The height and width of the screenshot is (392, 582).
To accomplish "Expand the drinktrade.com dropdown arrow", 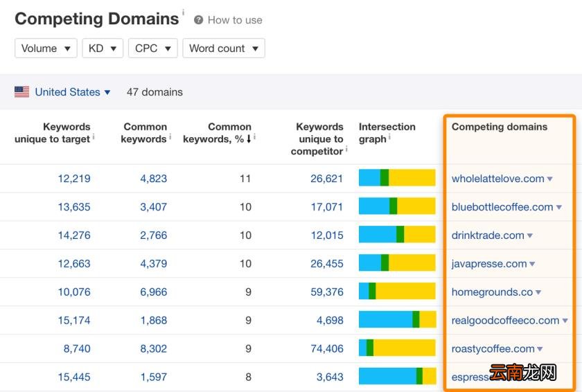I will (529, 235).
